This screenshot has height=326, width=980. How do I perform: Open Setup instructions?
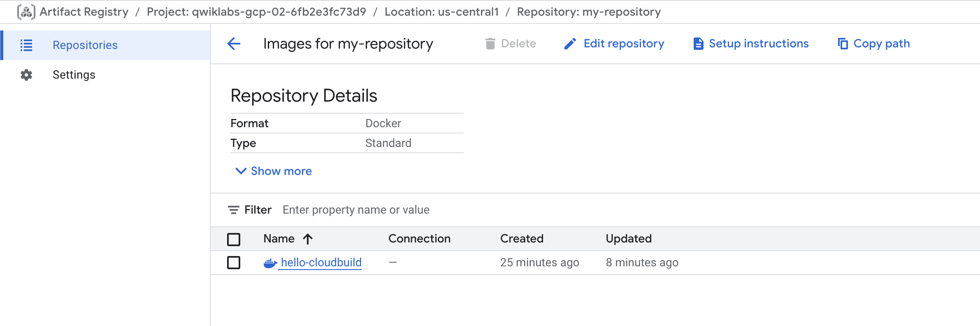751,44
